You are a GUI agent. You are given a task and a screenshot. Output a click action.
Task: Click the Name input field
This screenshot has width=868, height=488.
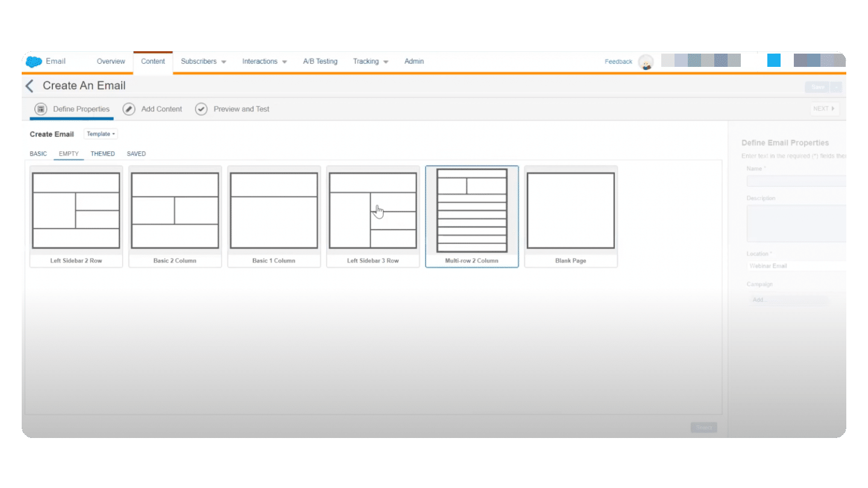(x=796, y=181)
